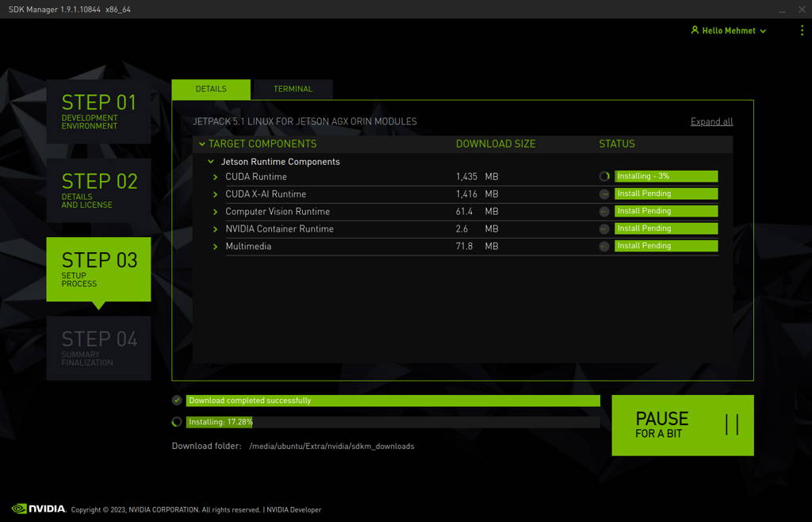Collapse the Target Components section
812x522 pixels.
pos(202,144)
